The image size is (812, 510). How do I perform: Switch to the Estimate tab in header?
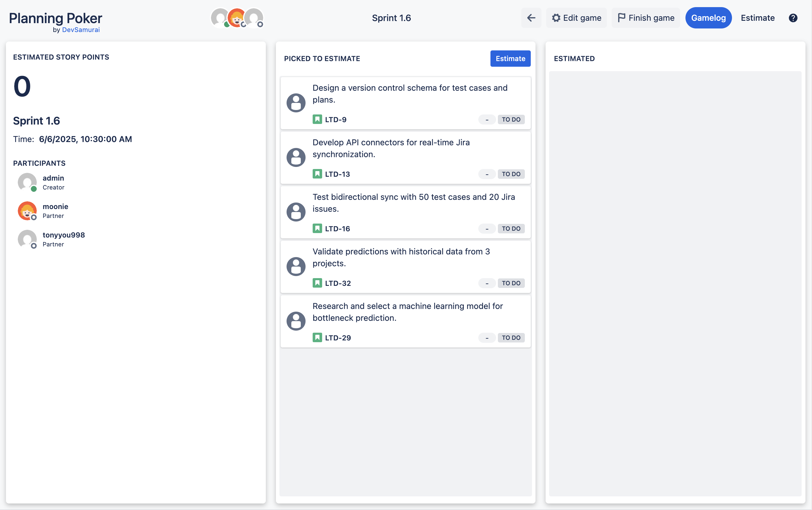coord(757,18)
